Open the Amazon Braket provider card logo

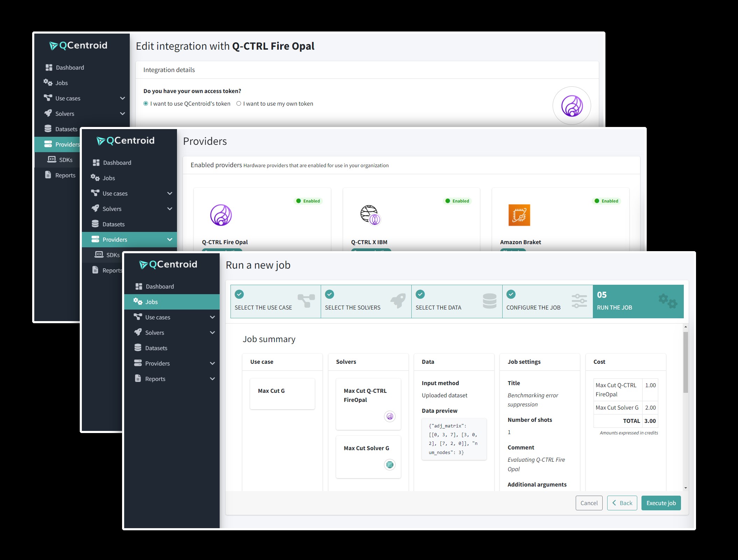click(519, 215)
